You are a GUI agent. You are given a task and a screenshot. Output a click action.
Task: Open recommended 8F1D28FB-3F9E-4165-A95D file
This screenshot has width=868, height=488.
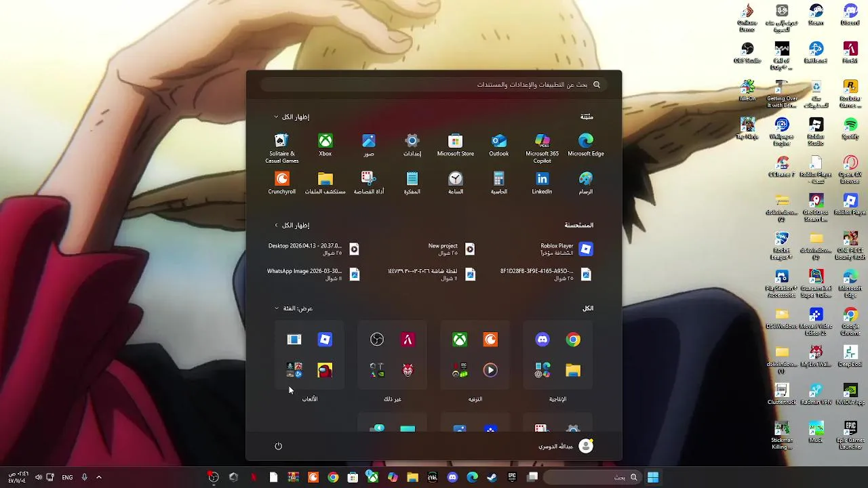coord(546,274)
